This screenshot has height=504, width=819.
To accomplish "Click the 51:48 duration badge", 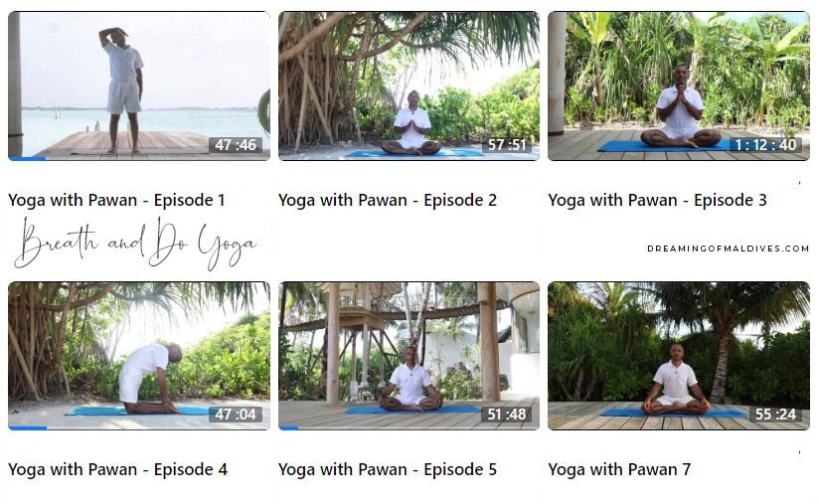I will (x=506, y=415).
